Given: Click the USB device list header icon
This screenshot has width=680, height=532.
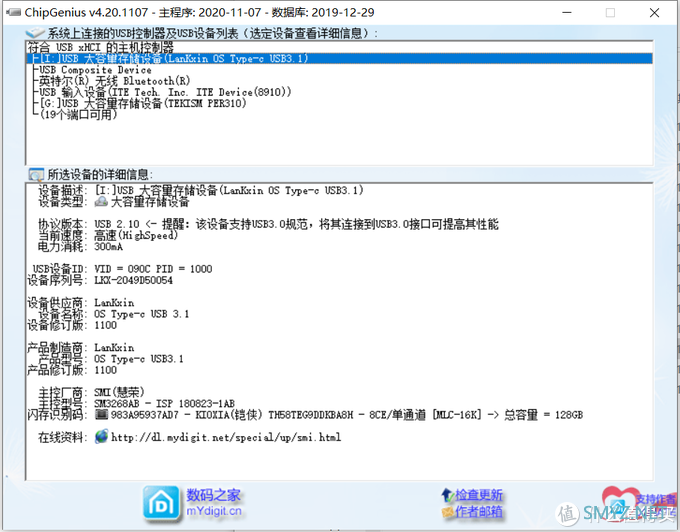Looking at the screenshot, I should coord(35,33).
